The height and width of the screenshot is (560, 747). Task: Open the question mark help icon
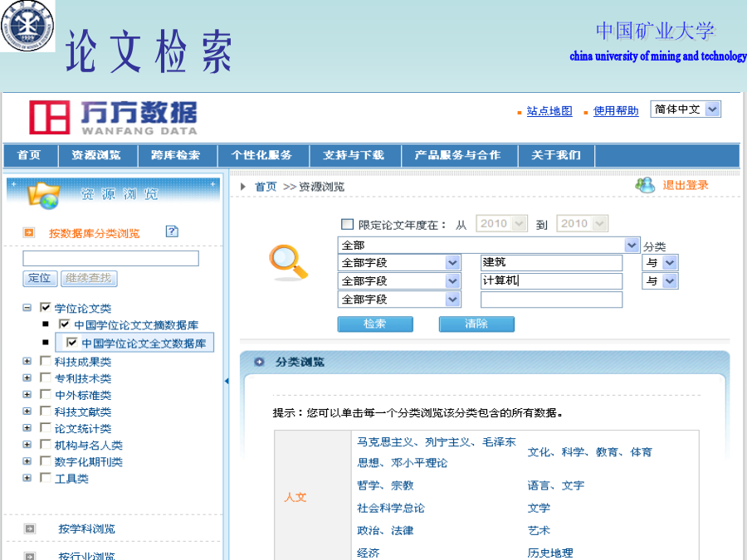point(172,231)
